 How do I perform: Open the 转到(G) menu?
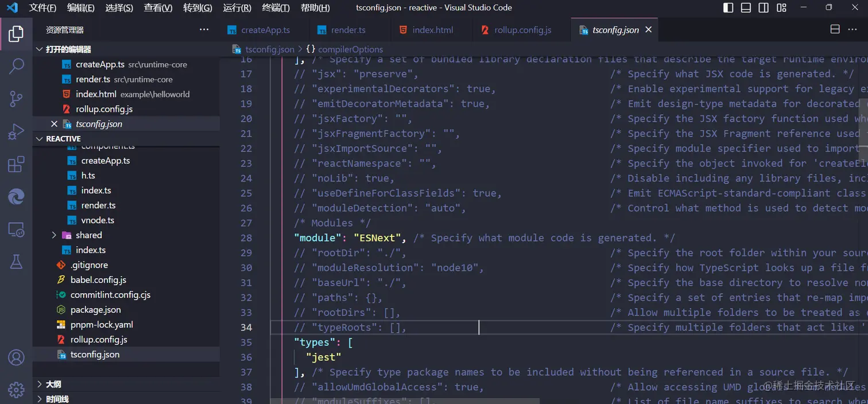point(197,7)
